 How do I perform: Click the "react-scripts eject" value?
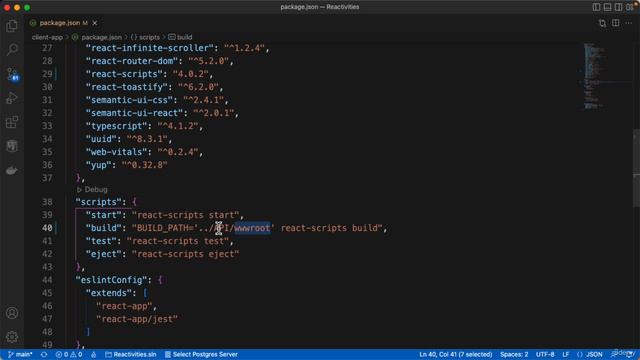[186, 254]
